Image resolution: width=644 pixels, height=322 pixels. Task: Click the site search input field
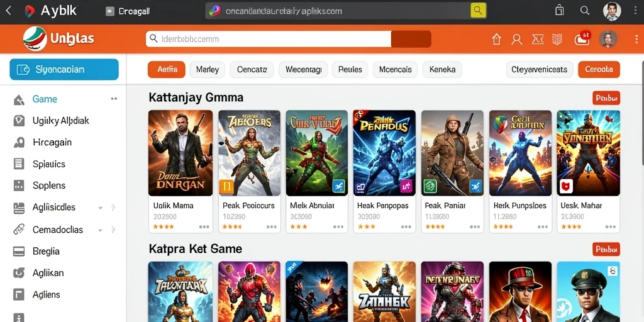[269, 39]
